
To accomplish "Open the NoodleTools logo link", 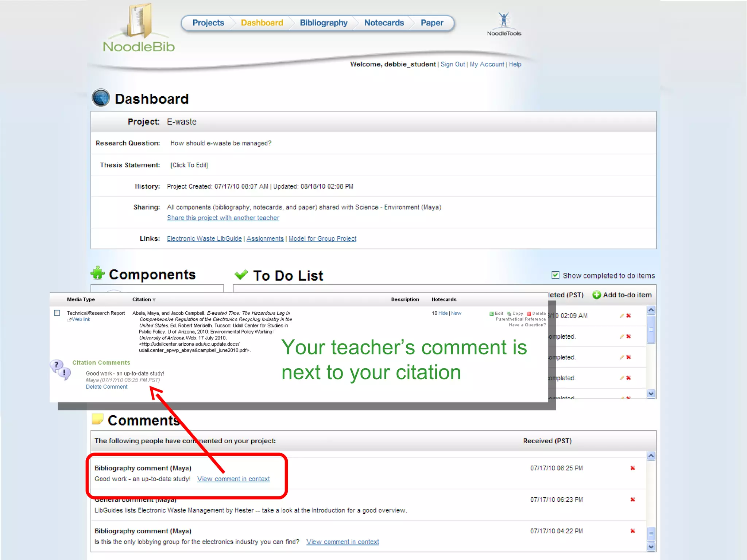I will point(504,24).
